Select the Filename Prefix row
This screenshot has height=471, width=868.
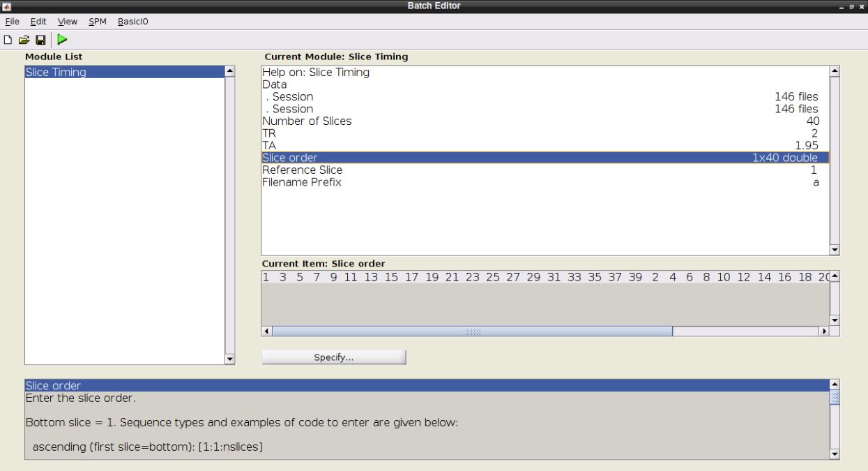[x=545, y=182]
